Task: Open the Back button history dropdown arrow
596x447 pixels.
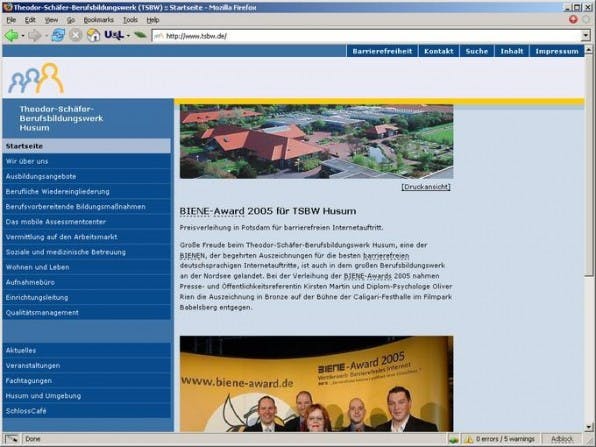Action: pyautogui.click(x=22, y=36)
